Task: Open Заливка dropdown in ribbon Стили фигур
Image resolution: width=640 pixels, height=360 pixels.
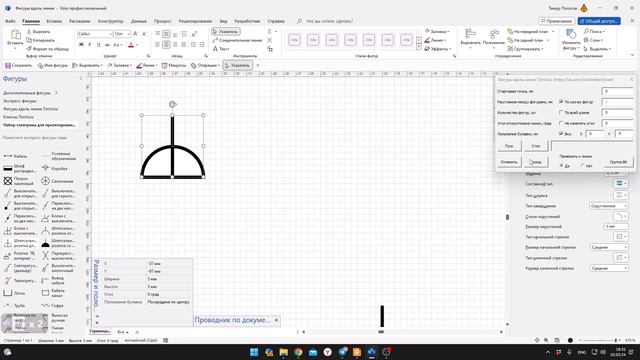Action: pos(437,31)
